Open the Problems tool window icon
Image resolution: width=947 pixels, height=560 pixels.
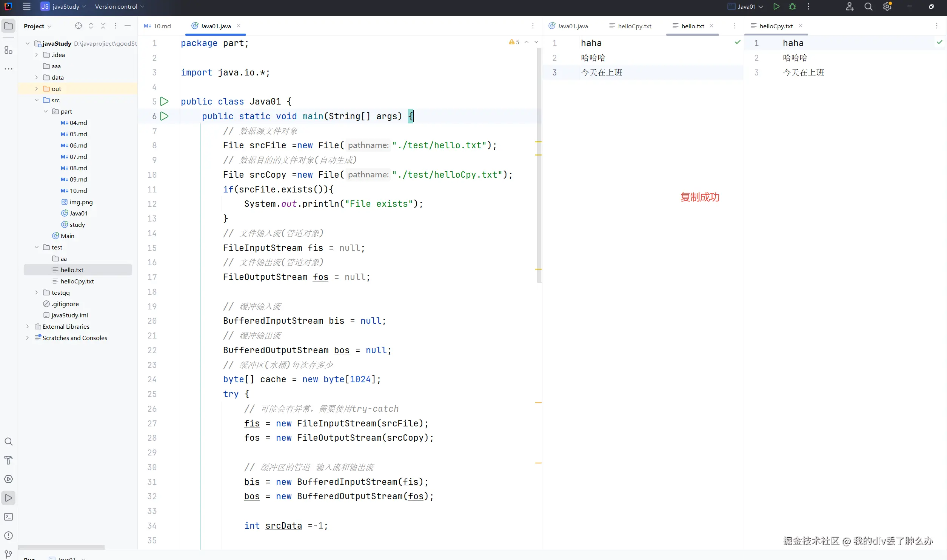(x=8, y=535)
